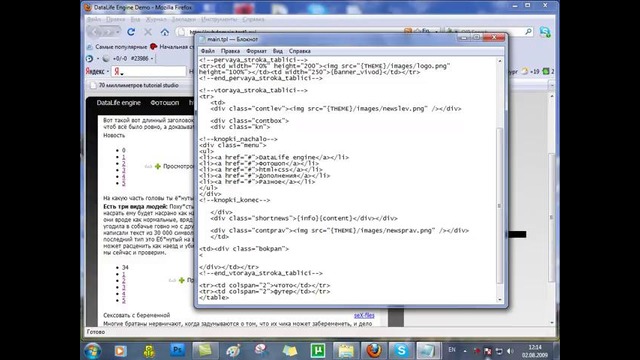Open the #23986 toolbar dropdown
Viewport: 640px width, 360px height.
click(x=152, y=59)
